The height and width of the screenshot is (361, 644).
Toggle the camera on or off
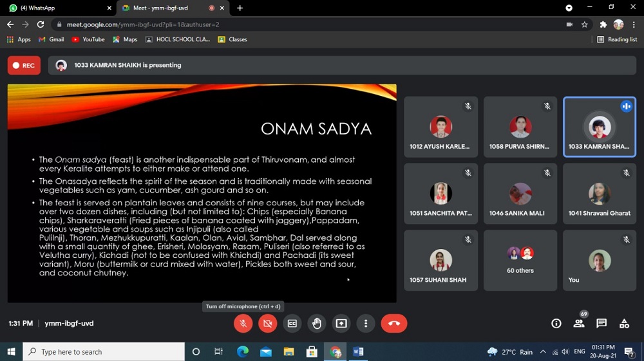point(267,323)
